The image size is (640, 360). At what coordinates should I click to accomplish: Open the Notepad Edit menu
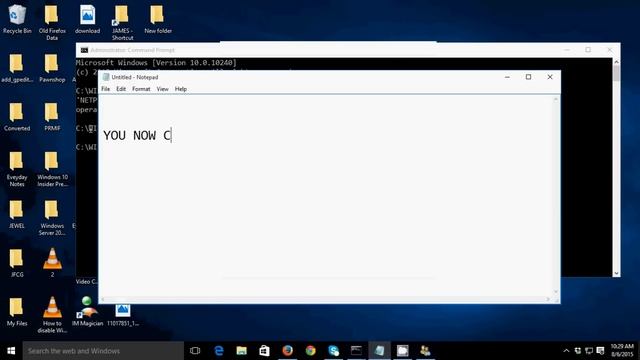[x=121, y=89]
